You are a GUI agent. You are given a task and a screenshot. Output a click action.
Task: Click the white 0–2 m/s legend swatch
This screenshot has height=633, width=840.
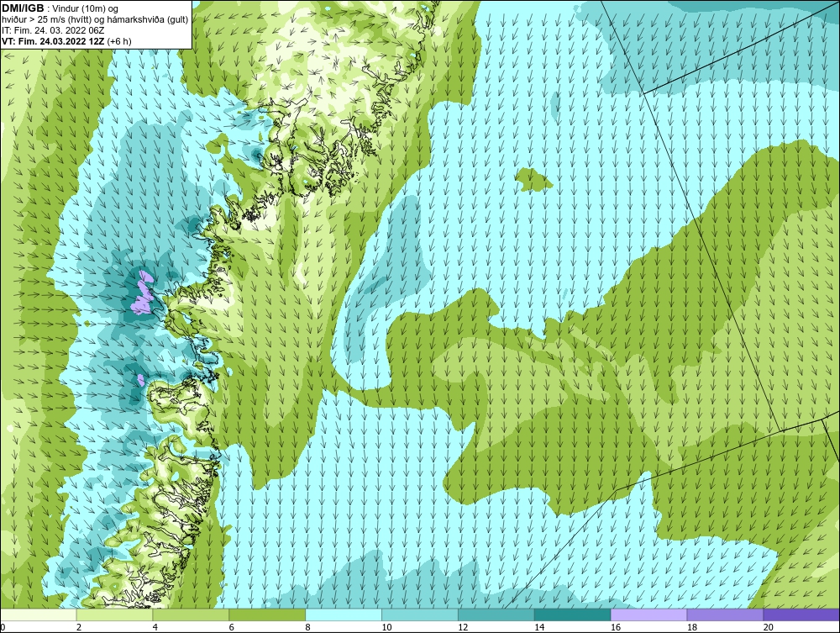pos(39,615)
